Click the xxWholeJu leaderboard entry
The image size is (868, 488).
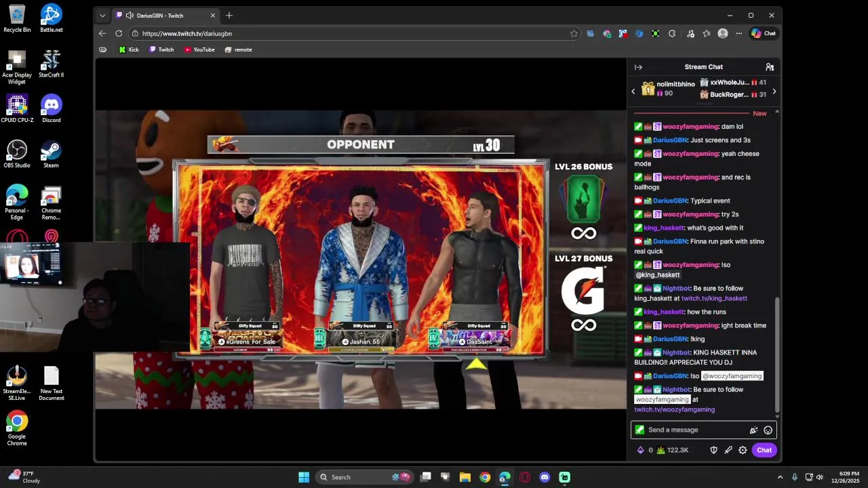pos(733,83)
